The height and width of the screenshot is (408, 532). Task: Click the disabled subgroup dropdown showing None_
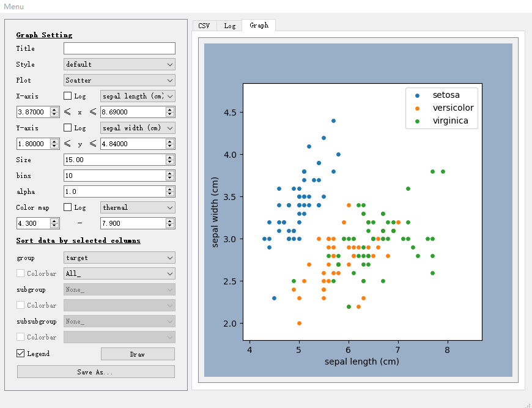click(x=119, y=289)
